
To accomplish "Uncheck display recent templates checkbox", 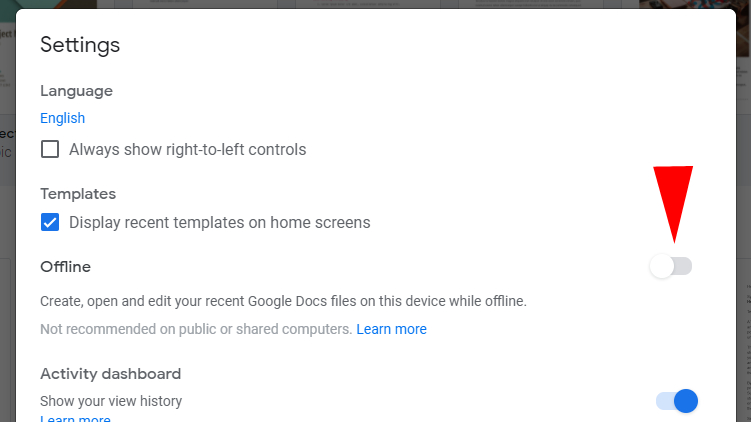I will [50, 222].
